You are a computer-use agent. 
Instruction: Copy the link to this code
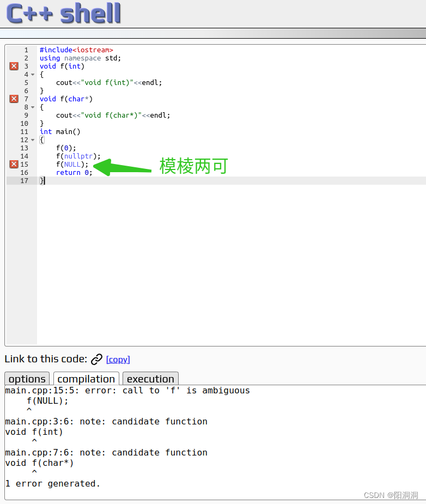click(x=118, y=360)
